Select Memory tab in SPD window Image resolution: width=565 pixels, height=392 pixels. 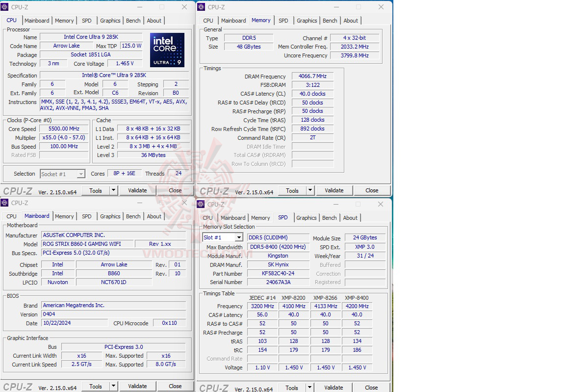pyautogui.click(x=260, y=218)
